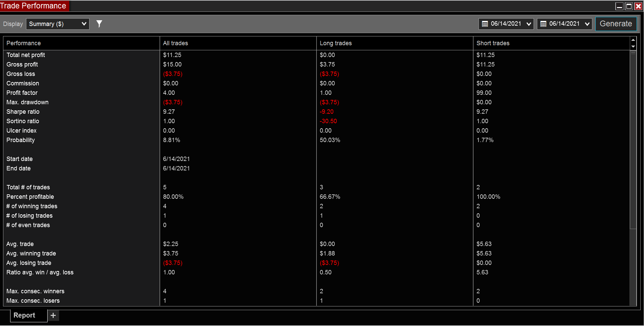
Task: Click the All trades profit factor 4.00
Action: click(169, 93)
